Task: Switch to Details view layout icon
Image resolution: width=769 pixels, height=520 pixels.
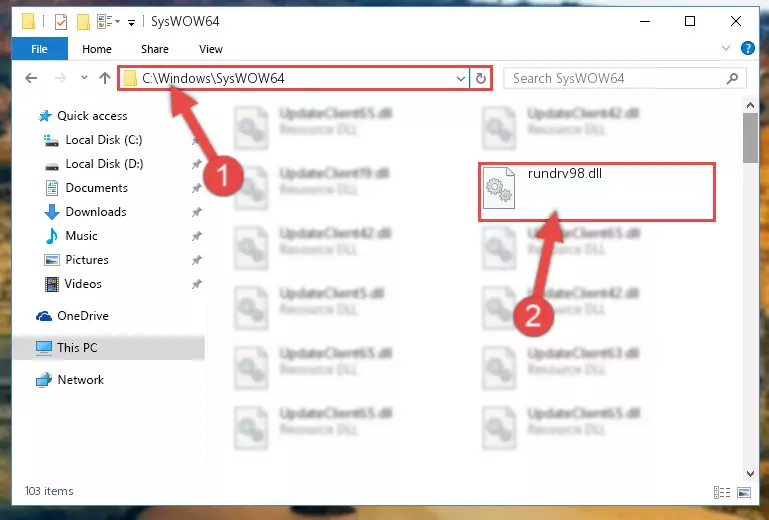Action: point(722,492)
